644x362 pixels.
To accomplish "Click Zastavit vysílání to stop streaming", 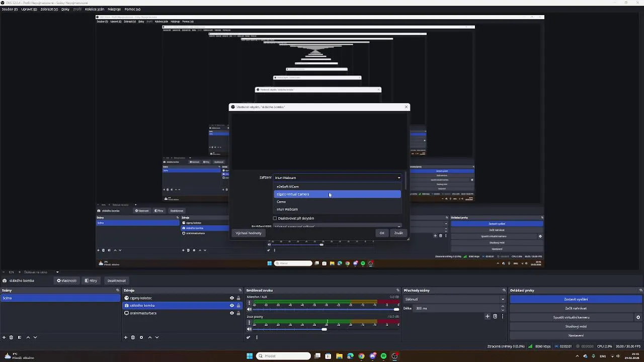I will pos(576,299).
